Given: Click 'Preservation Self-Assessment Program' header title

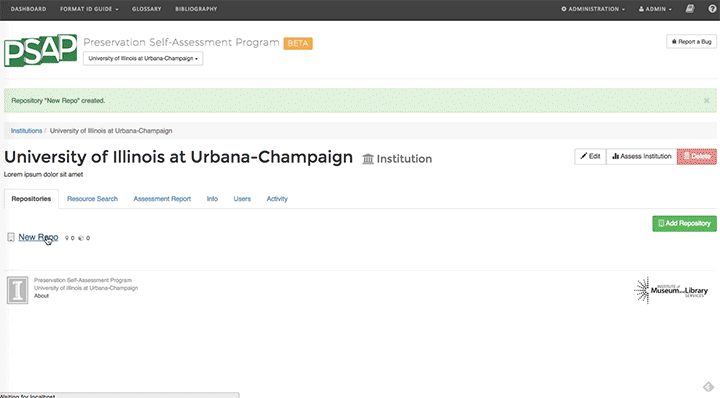Looking at the screenshot, I should 181,42.
